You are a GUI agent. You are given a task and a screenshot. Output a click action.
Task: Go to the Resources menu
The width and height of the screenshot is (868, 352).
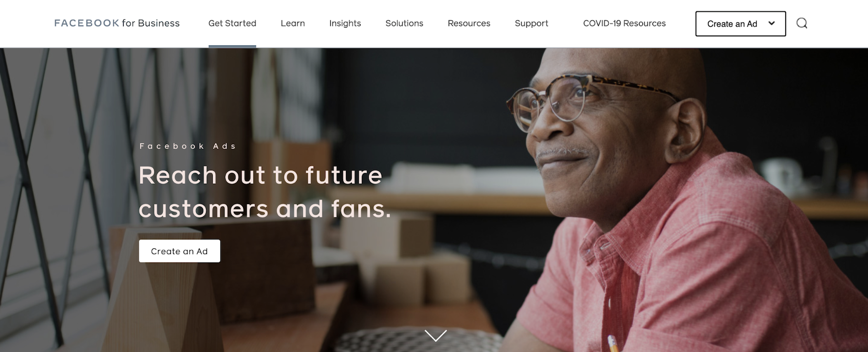click(469, 23)
